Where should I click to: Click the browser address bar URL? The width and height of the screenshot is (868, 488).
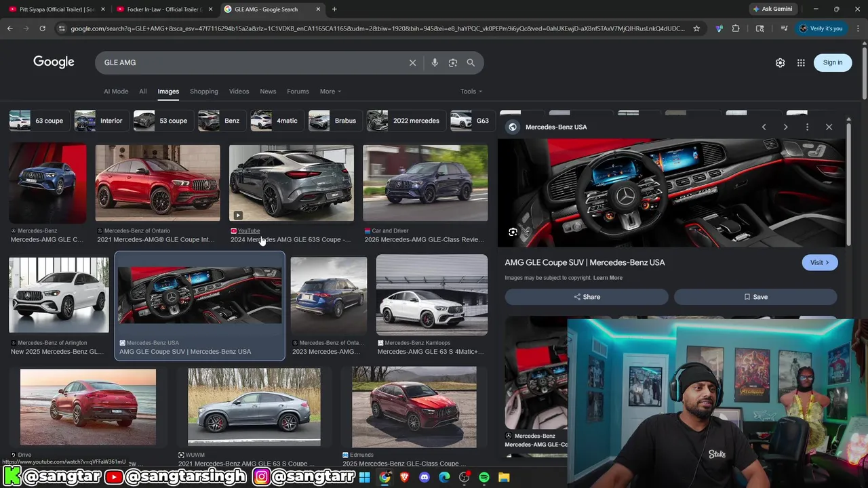click(x=377, y=28)
